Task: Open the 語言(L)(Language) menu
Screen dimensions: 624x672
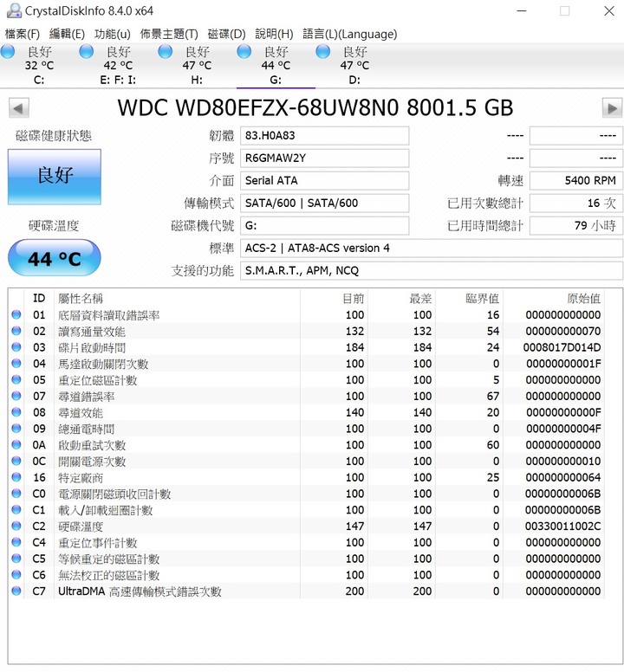Action: click(x=350, y=34)
